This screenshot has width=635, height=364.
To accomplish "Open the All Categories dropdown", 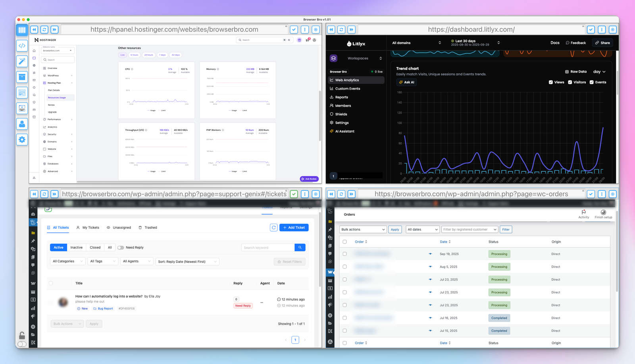I will tap(67, 262).
